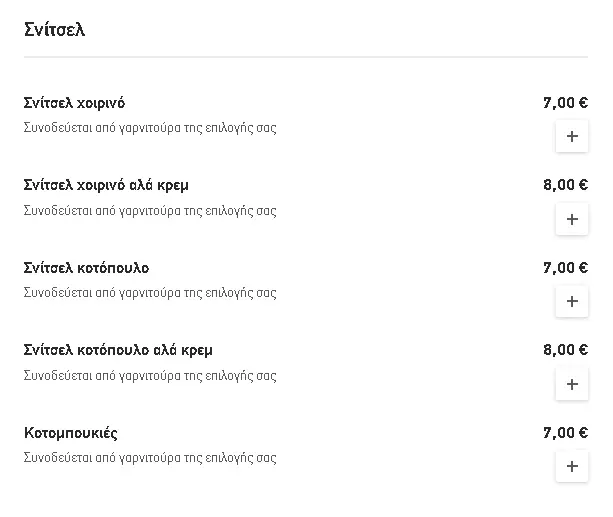Select the Σνίτσελ χοιρινό αλά κρεμ title
The width and height of the screenshot is (613, 517).
coord(106,185)
